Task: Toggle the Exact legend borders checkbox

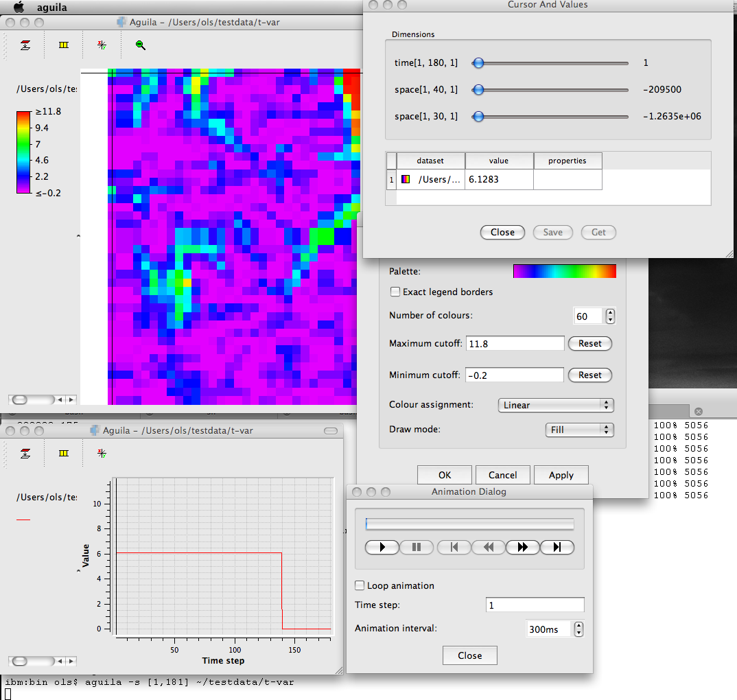Action: pos(395,292)
